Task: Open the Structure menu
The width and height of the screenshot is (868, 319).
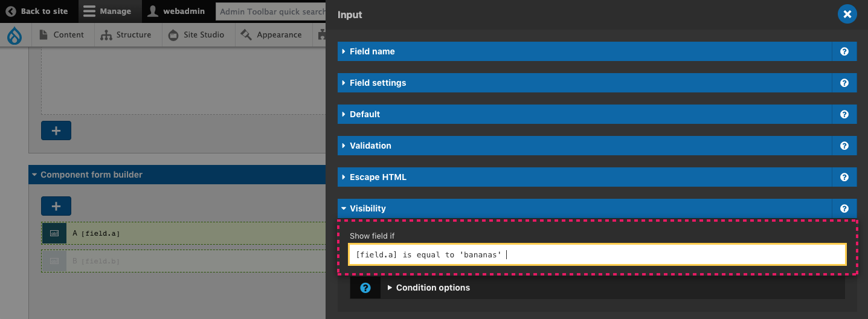Action: pyautogui.click(x=126, y=35)
